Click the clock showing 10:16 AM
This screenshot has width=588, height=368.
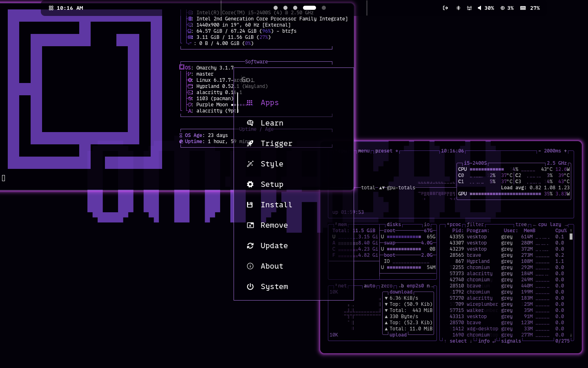coord(70,8)
